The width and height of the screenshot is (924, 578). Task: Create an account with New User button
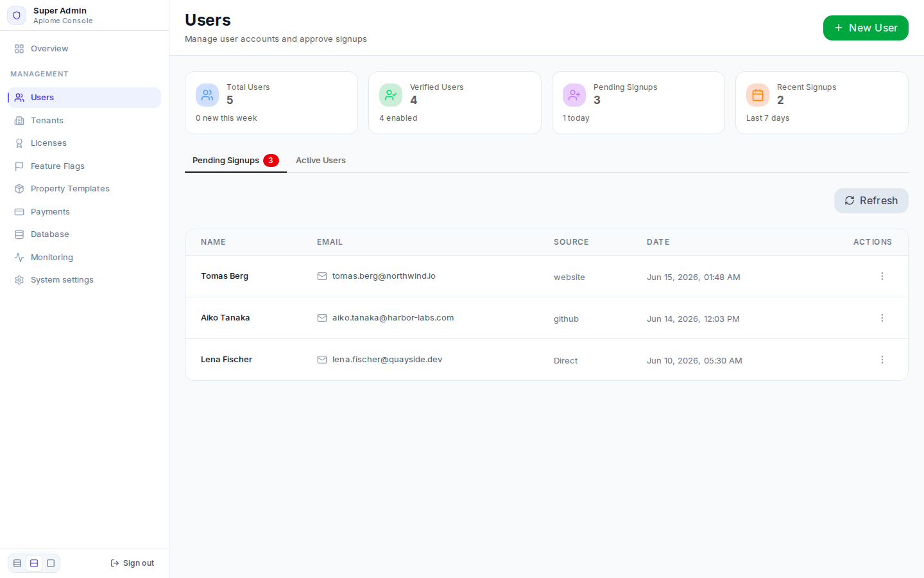pyautogui.click(x=866, y=28)
